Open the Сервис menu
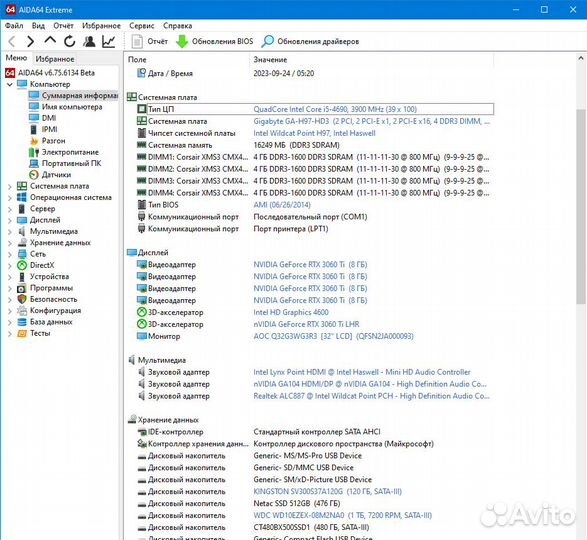The image size is (587, 540). pos(142,25)
